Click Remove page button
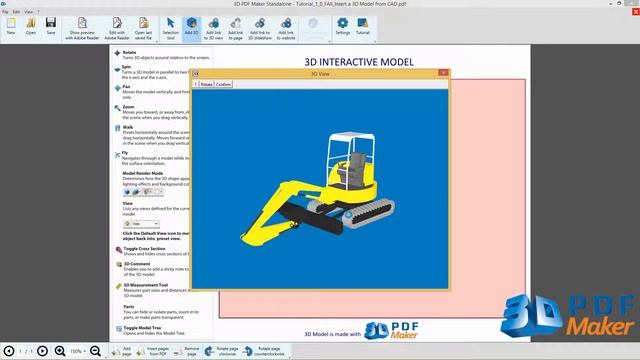Image resolution: width=640 pixels, height=360 pixels. click(187, 351)
